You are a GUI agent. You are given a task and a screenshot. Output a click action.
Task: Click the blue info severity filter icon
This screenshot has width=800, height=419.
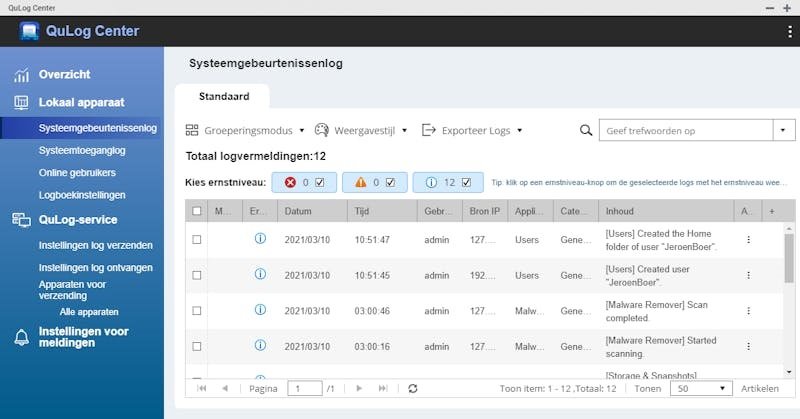click(431, 182)
